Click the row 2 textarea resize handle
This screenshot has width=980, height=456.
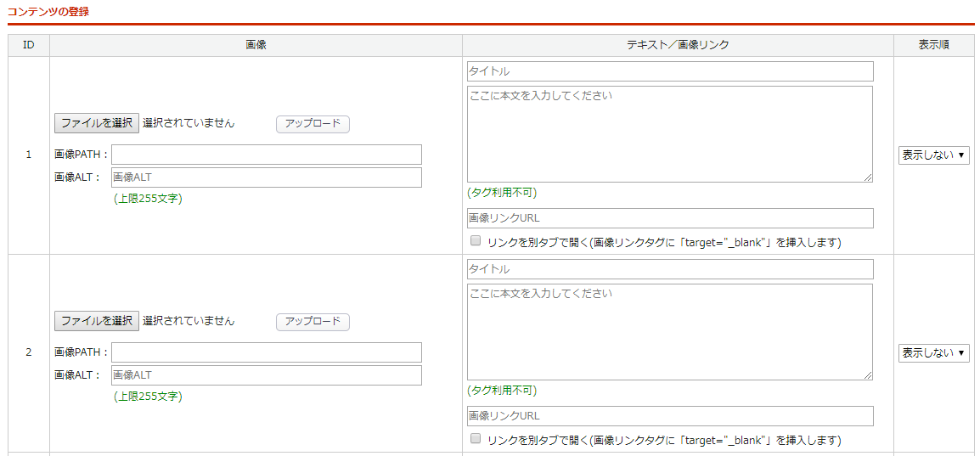click(x=868, y=375)
